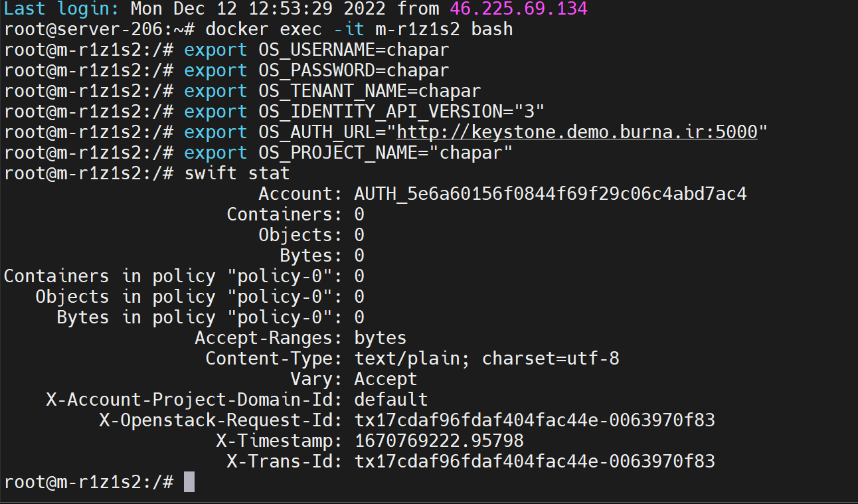Click the OS_TENANT_NAME=chapar text
858x504 pixels.
369,91
